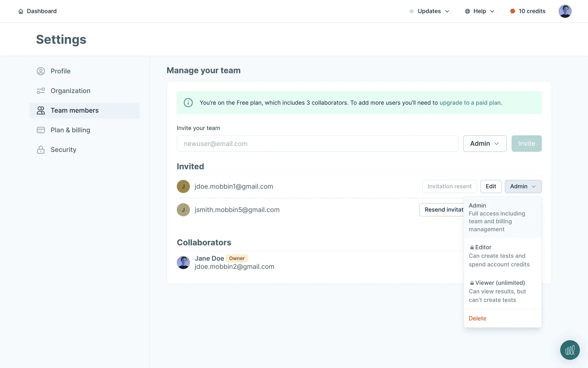Follow the upgrade to a paid plan link

pos(470,103)
